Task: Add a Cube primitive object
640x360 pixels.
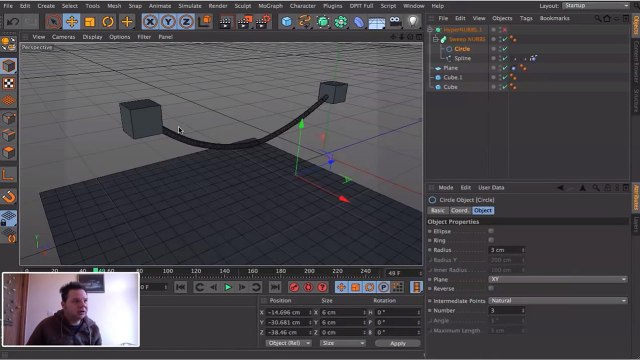Action: tap(287, 22)
